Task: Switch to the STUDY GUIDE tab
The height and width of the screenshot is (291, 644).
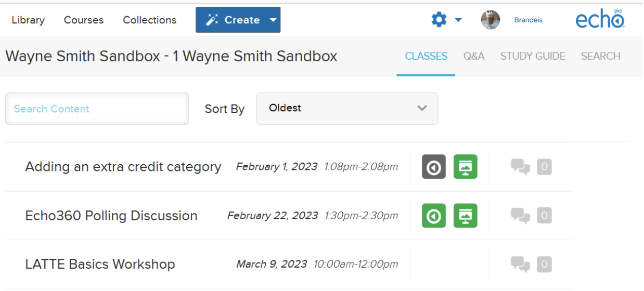Action: (x=533, y=56)
